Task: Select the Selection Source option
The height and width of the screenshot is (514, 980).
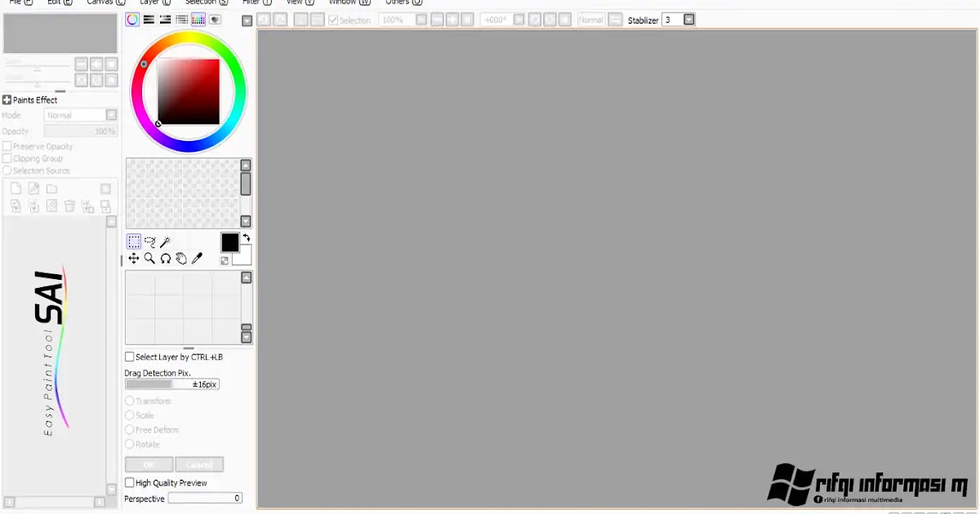Action: [7, 171]
